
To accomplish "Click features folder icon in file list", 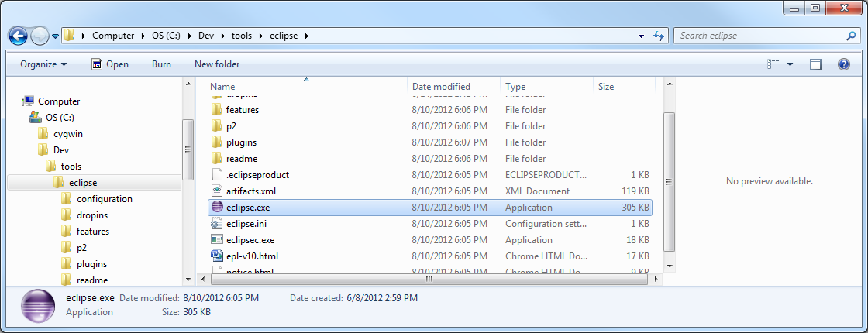I will click(x=216, y=109).
